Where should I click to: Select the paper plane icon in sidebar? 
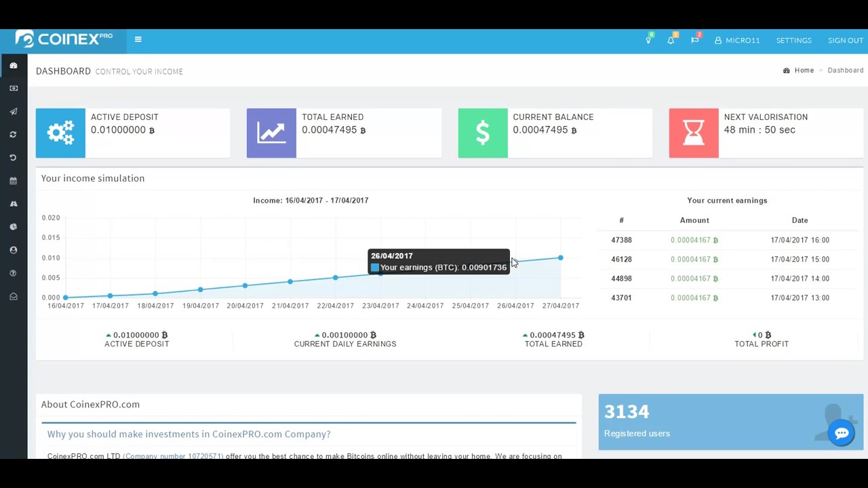pyautogui.click(x=13, y=111)
